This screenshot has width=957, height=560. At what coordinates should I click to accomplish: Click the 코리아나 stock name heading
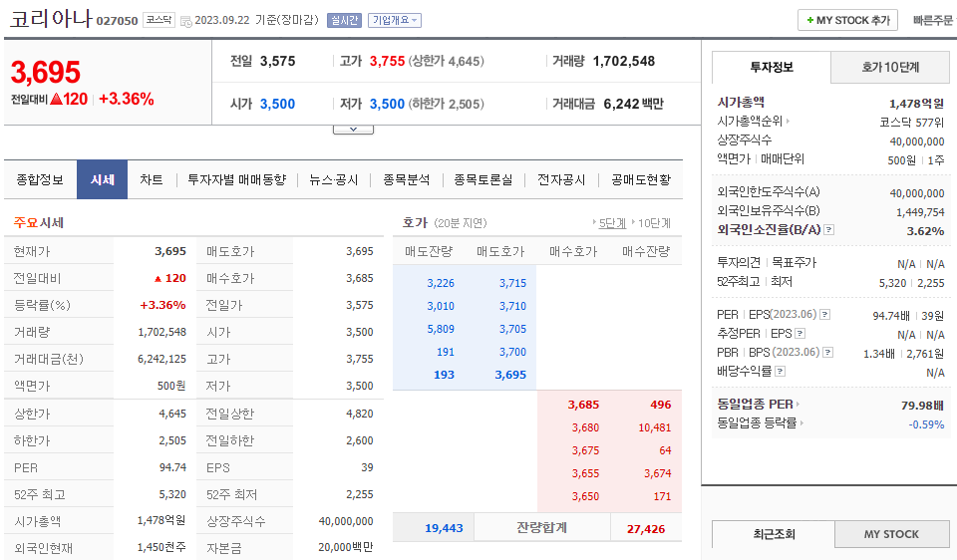coord(51,18)
